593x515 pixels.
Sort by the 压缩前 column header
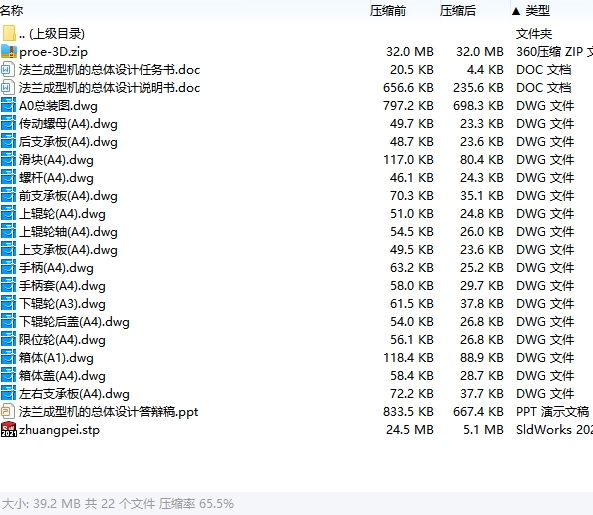tap(388, 11)
